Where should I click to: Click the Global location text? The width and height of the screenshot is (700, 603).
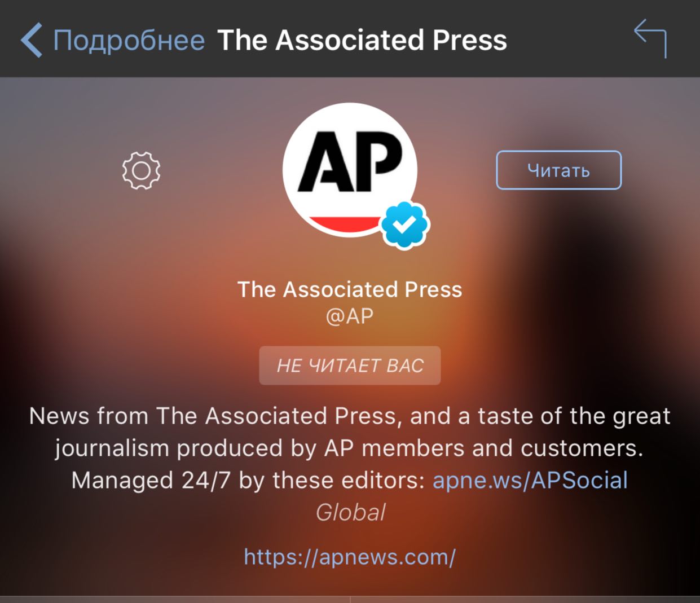point(350,513)
